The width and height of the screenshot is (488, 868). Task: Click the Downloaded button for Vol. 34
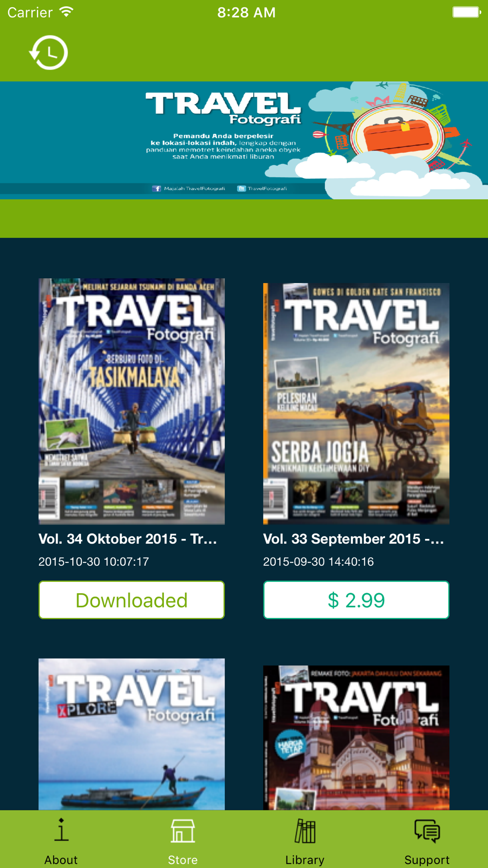pyautogui.click(x=132, y=600)
